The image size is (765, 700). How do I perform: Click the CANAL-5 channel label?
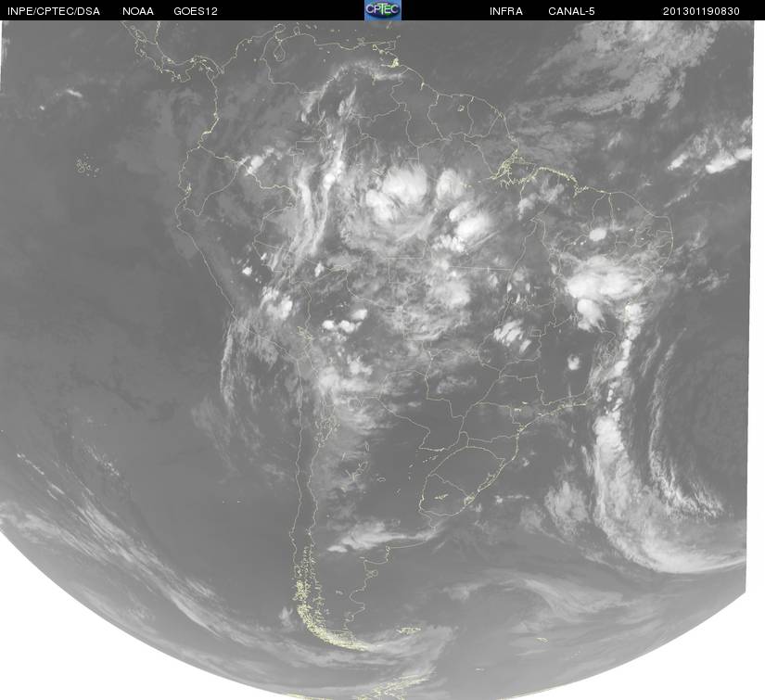[x=571, y=11]
